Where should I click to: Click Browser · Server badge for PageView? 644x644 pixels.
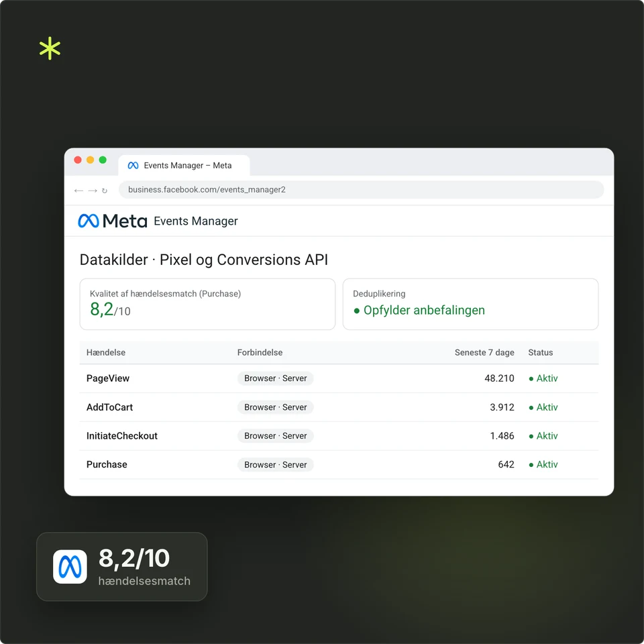(x=276, y=378)
